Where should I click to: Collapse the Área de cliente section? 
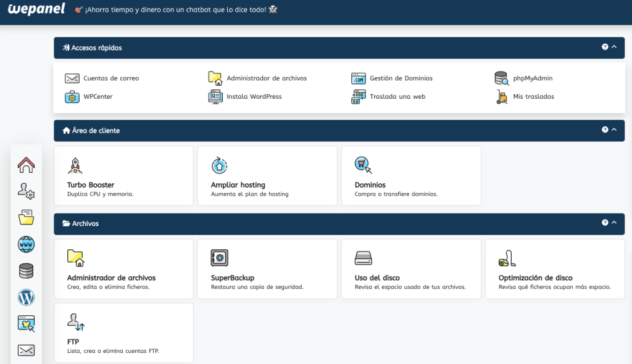pyautogui.click(x=614, y=130)
